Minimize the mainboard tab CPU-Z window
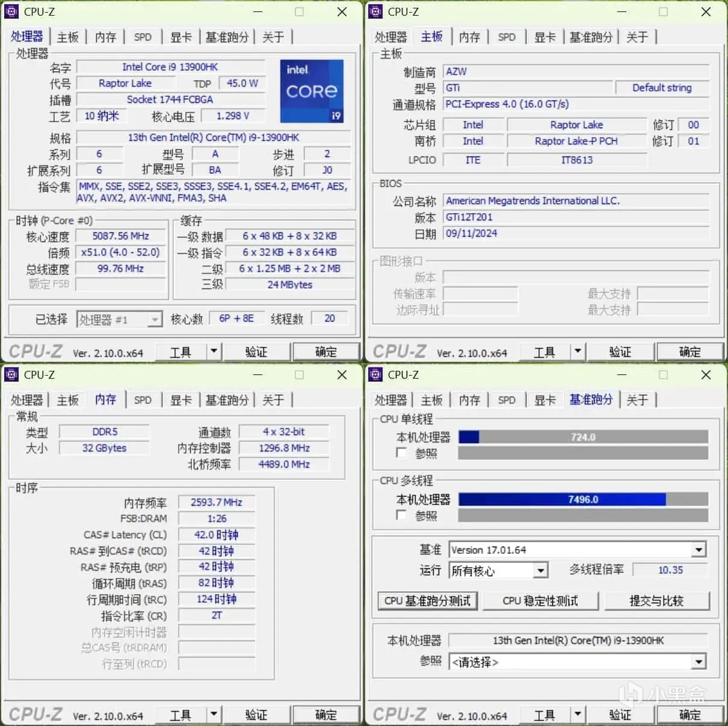 [622, 11]
